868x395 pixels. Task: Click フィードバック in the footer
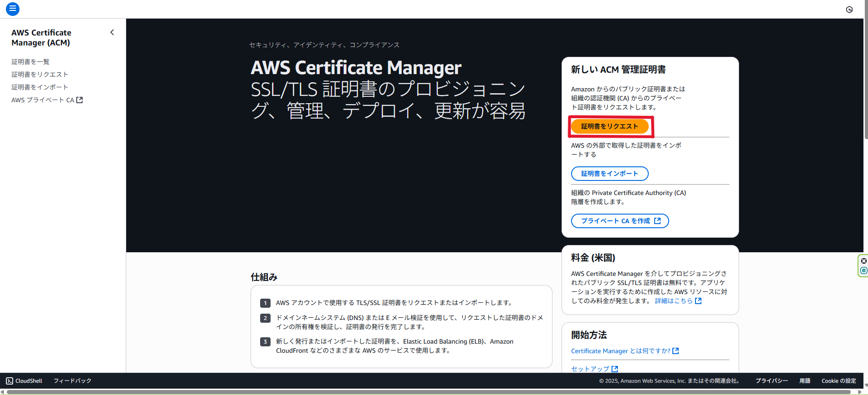(73, 381)
